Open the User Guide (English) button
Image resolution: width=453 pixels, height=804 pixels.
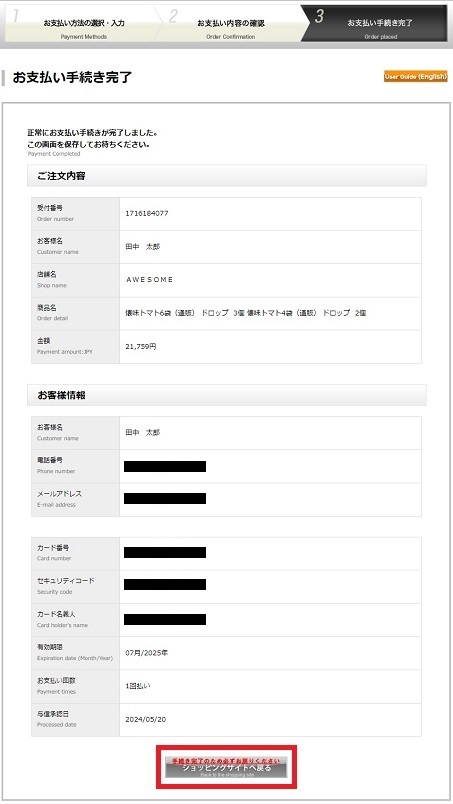point(416,76)
